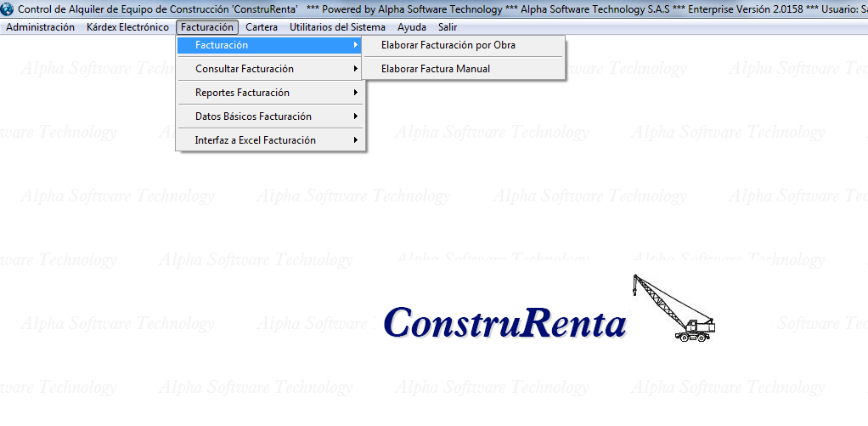Viewport: 868px width, 426px height.
Task: Select highlighted Facturación submenu entry
Action: point(222,45)
